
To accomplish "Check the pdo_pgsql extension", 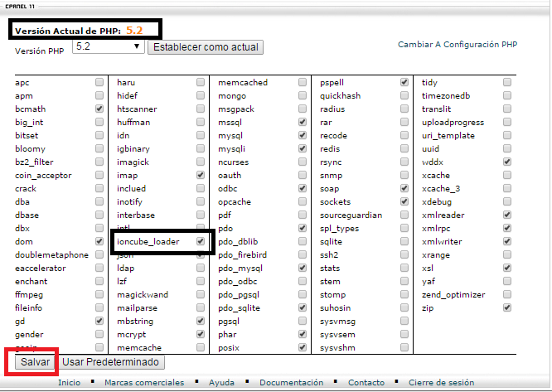I will click(x=302, y=294).
